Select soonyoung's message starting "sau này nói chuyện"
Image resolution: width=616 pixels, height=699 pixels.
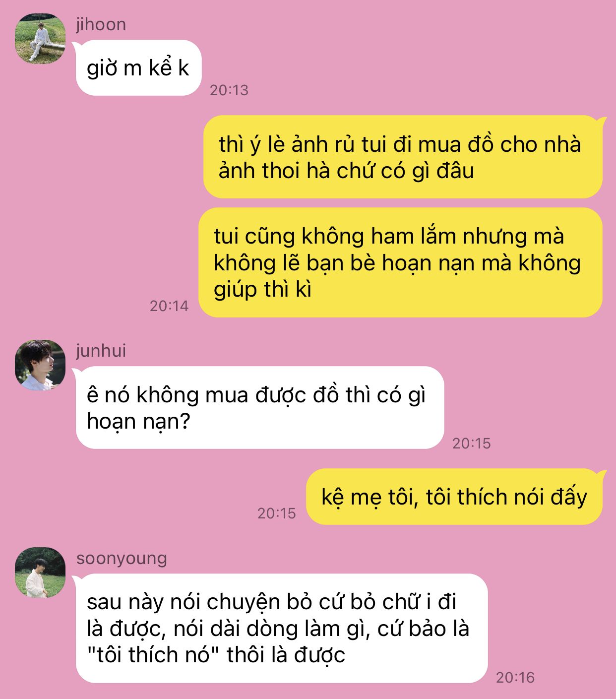pos(282,628)
